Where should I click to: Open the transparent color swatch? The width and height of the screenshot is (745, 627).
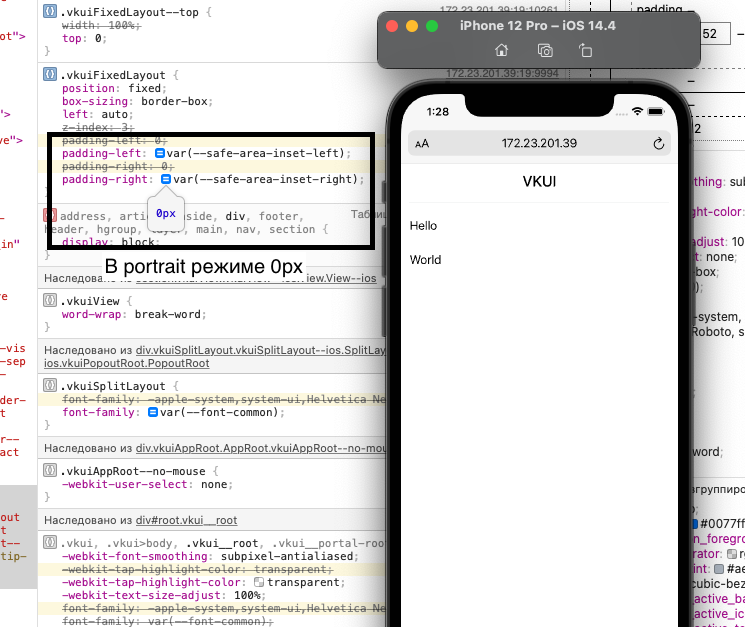259,582
